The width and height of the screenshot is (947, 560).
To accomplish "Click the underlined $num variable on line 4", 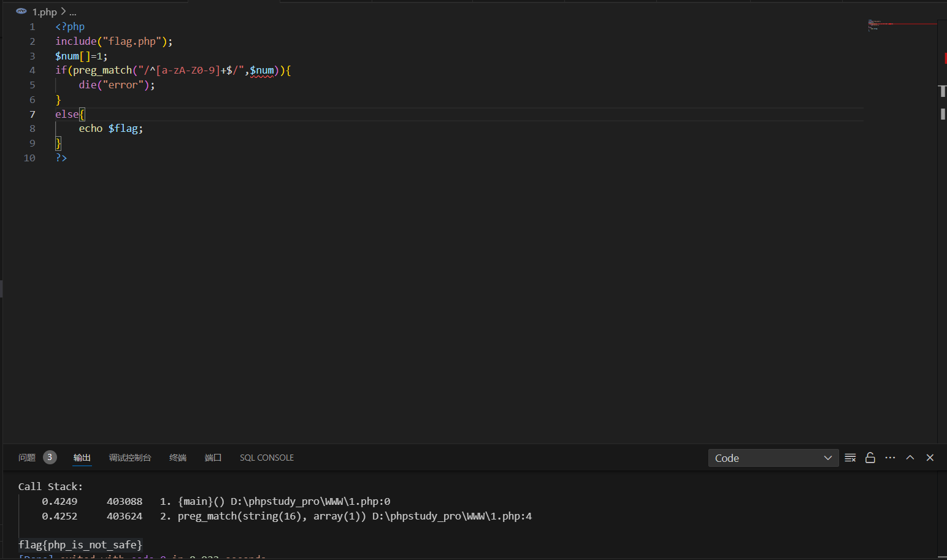I will pos(262,71).
